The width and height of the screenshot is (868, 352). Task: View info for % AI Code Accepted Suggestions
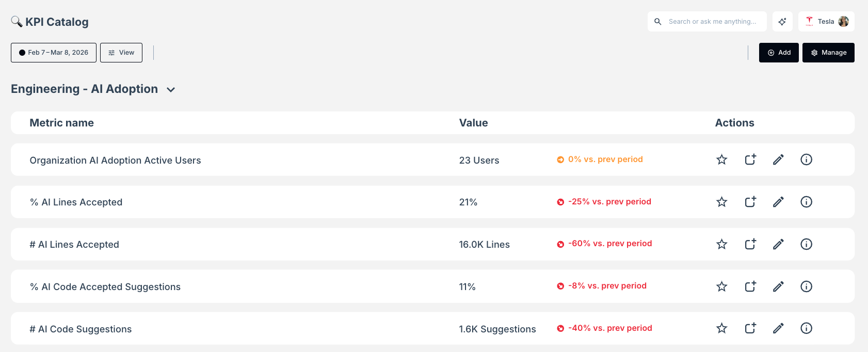click(806, 286)
